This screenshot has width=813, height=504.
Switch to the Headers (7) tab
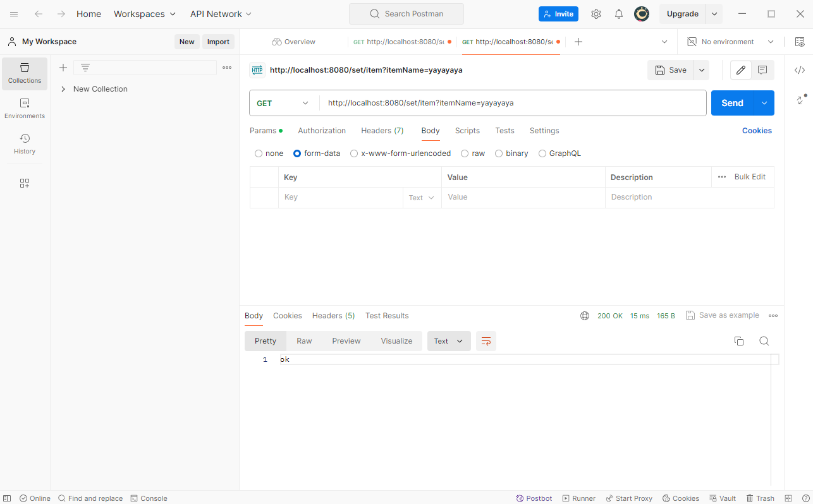[382, 131]
